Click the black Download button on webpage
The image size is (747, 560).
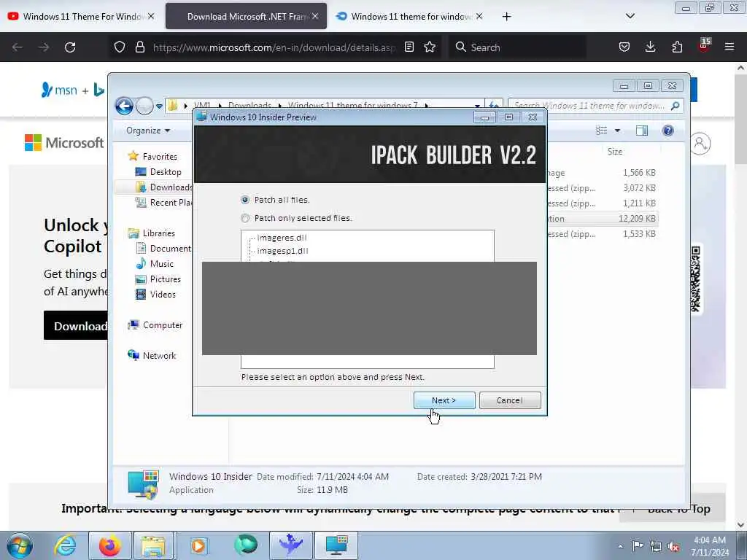76,326
